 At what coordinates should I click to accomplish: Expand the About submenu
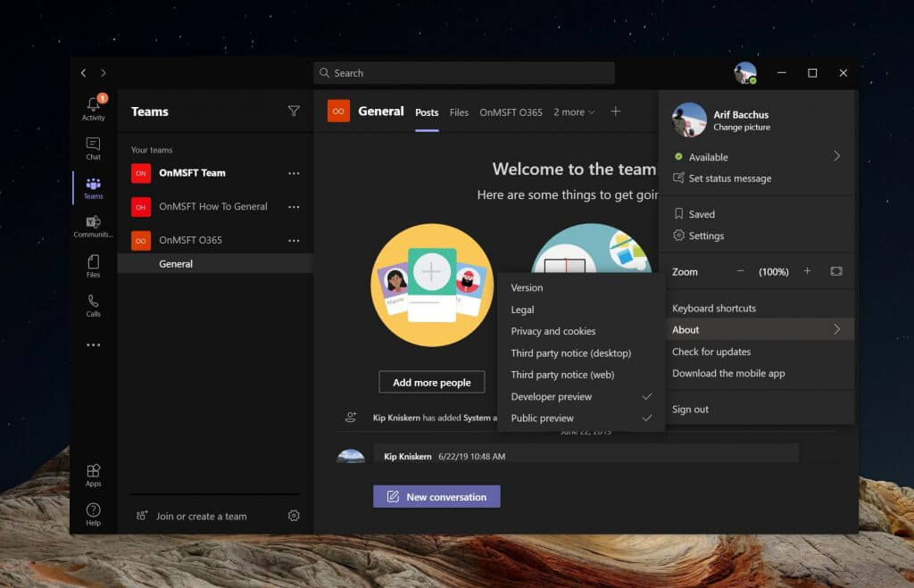(757, 329)
